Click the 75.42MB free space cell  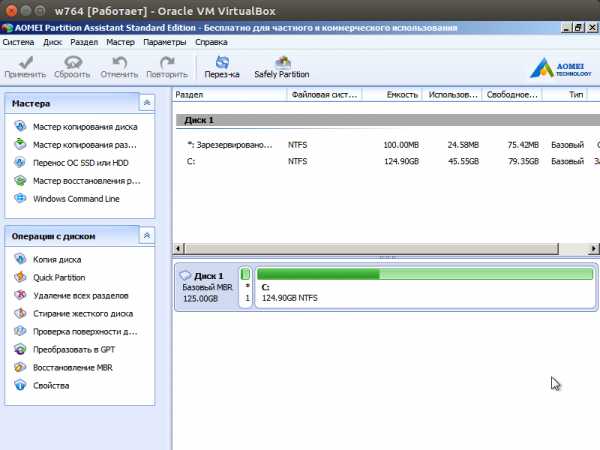[523, 145]
